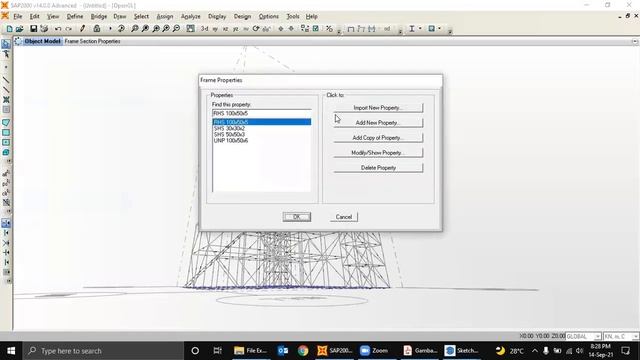
Task: Toggle the Lock/Unlock Model padlock icon
Action: (97, 29)
